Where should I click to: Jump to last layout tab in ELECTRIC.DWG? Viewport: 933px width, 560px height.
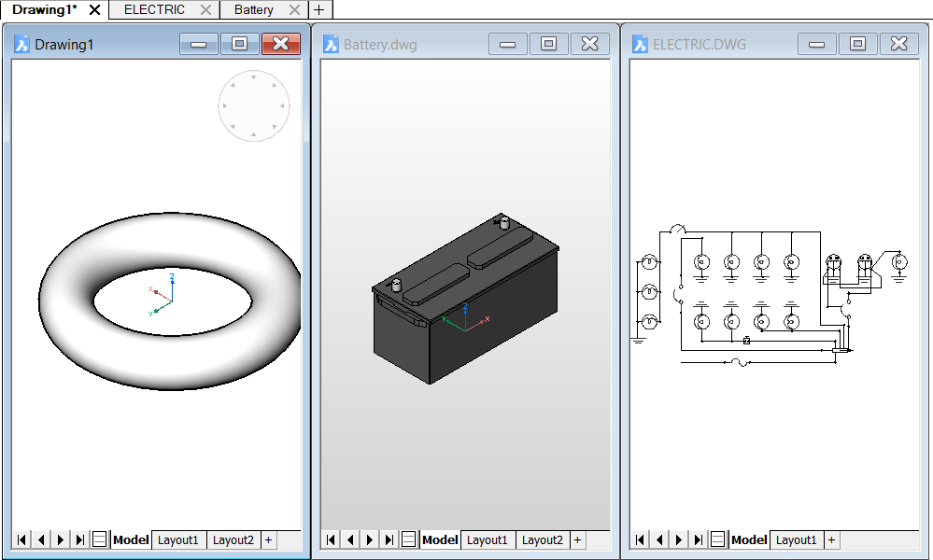698,539
